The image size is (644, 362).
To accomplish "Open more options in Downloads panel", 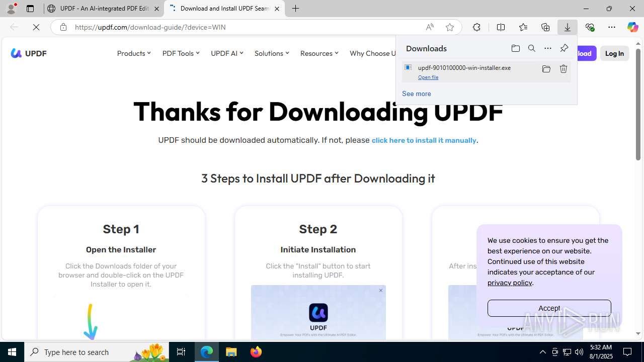I will [548, 48].
